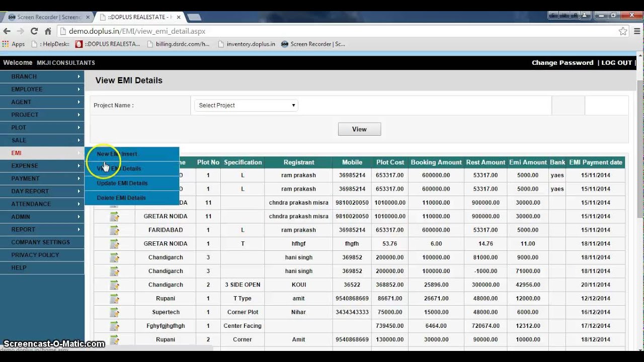Open edit icon in Rupani amit T Type row
Viewport: 644px width, 362px height.
(x=115, y=298)
